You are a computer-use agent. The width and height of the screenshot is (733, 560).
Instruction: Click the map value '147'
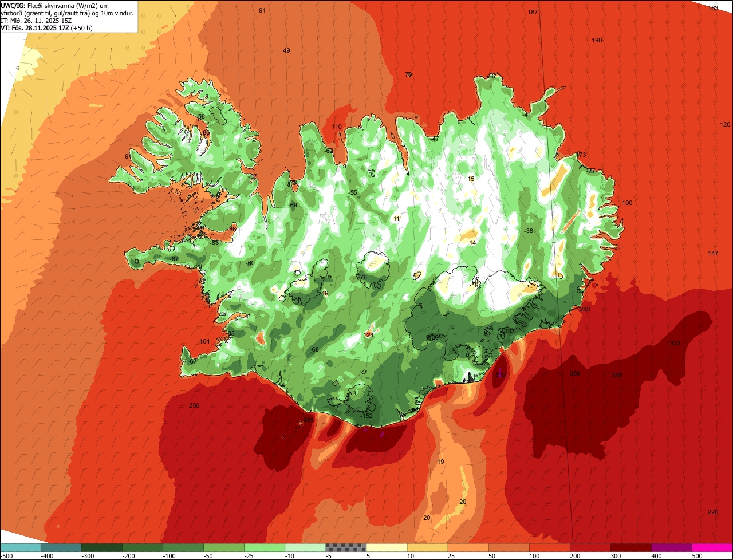713,253
